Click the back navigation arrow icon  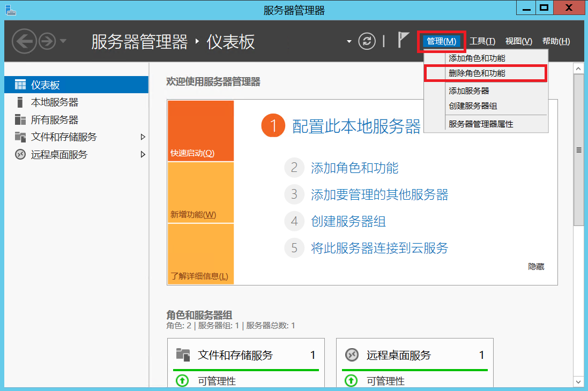[24, 41]
